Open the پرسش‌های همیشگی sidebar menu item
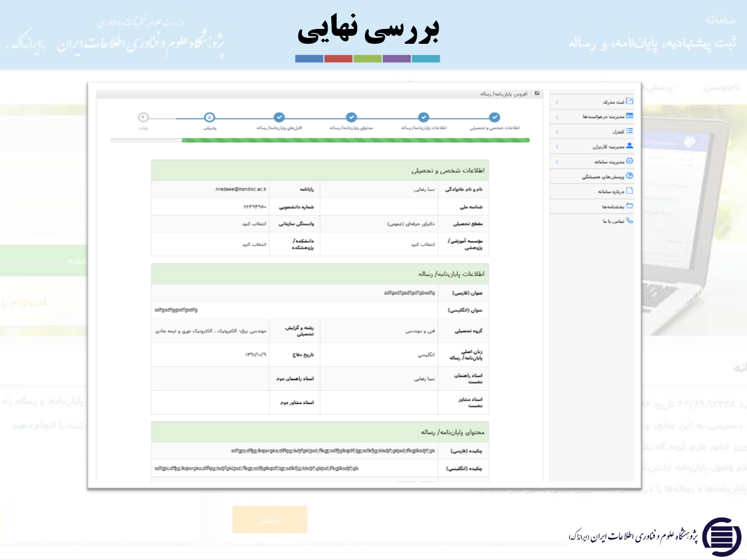747x560 pixels. tap(592, 176)
